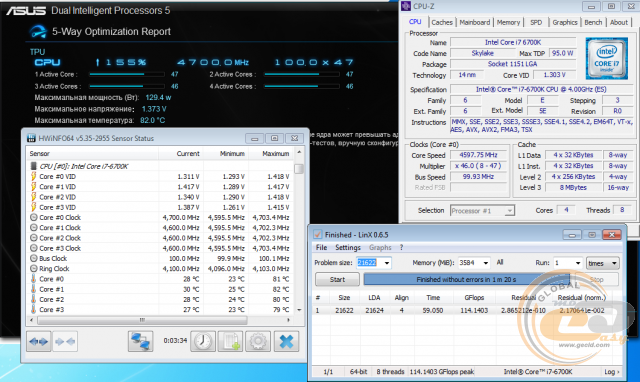Screen dimensions: 640x382
Task: Click CPU-Z title bar app icon
Action: (x=406, y=6)
